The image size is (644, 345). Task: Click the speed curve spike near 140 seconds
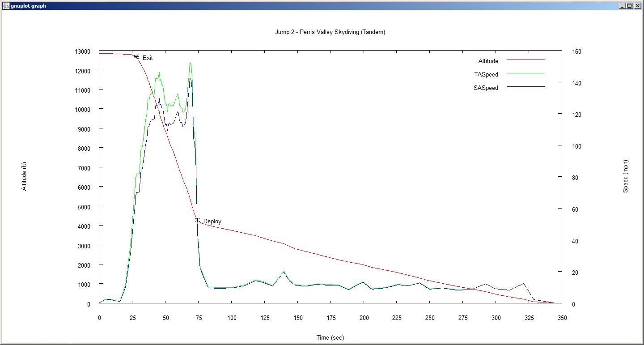(x=284, y=271)
